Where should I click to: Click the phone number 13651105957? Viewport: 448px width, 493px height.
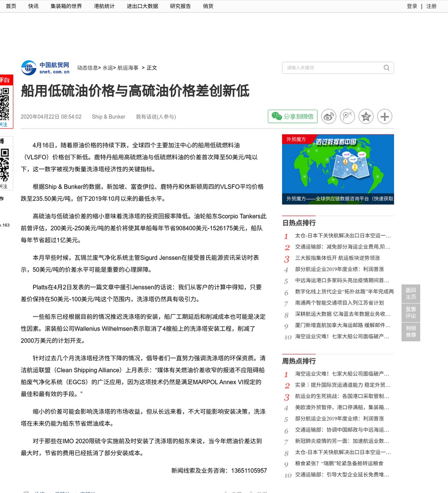tap(249, 470)
